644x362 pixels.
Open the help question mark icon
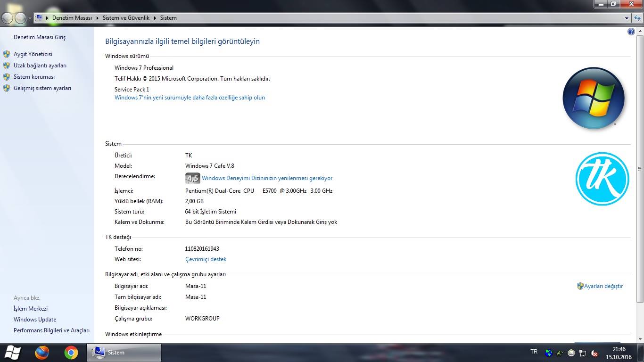tap(631, 32)
